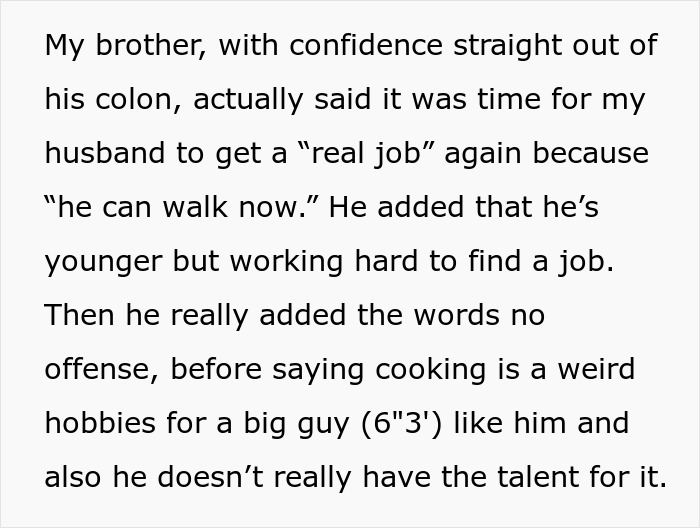The image size is (700, 528).
Task: Click the word "weird" ending a line
Action: 597,369
